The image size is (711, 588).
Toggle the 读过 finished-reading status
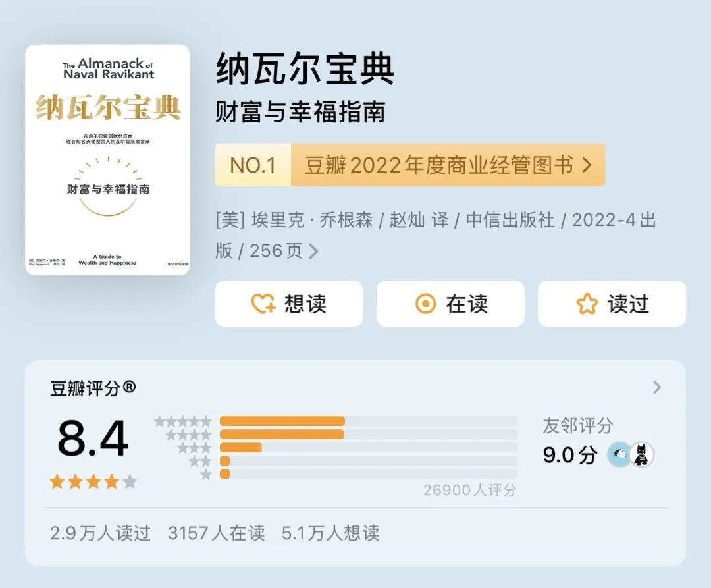click(611, 304)
